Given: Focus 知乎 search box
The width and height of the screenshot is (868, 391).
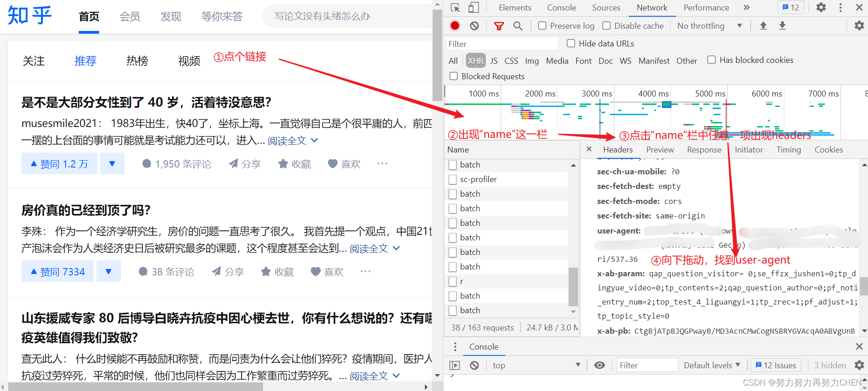Looking at the screenshot, I should click(x=348, y=16).
